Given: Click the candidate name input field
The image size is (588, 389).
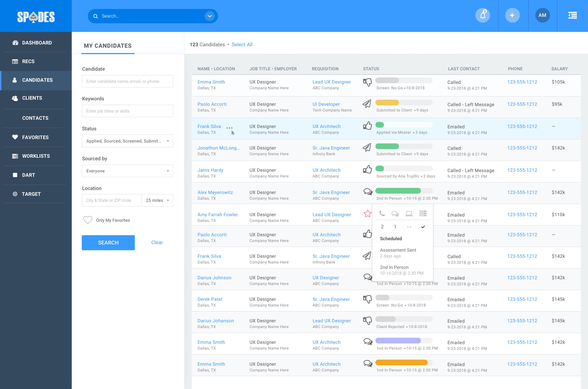Looking at the screenshot, I should pos(127,81).
